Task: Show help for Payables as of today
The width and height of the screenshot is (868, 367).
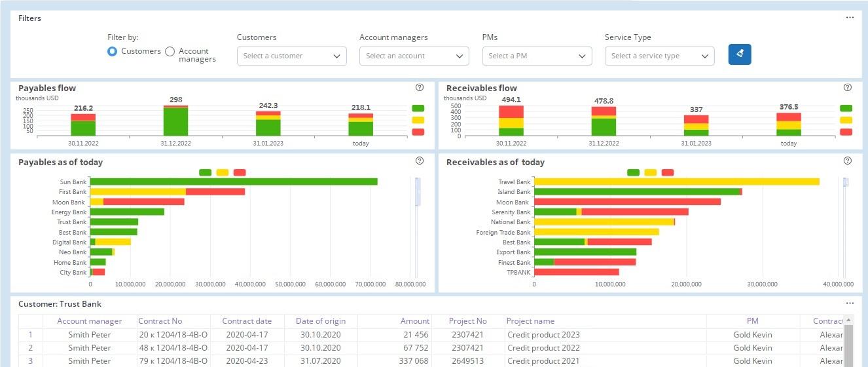Action: [x=420, y=161]
